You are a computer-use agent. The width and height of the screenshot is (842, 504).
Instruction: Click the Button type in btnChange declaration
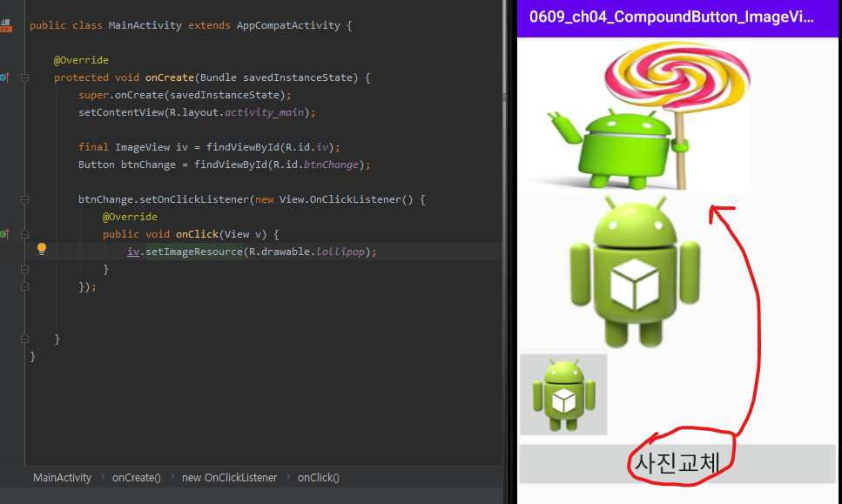point(97,165)
